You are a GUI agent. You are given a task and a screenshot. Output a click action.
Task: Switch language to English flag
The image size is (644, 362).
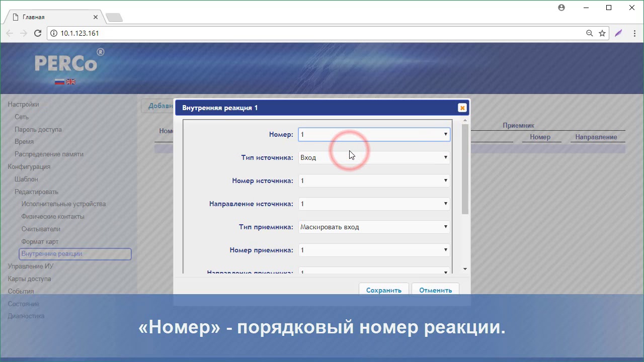(70, 81)
